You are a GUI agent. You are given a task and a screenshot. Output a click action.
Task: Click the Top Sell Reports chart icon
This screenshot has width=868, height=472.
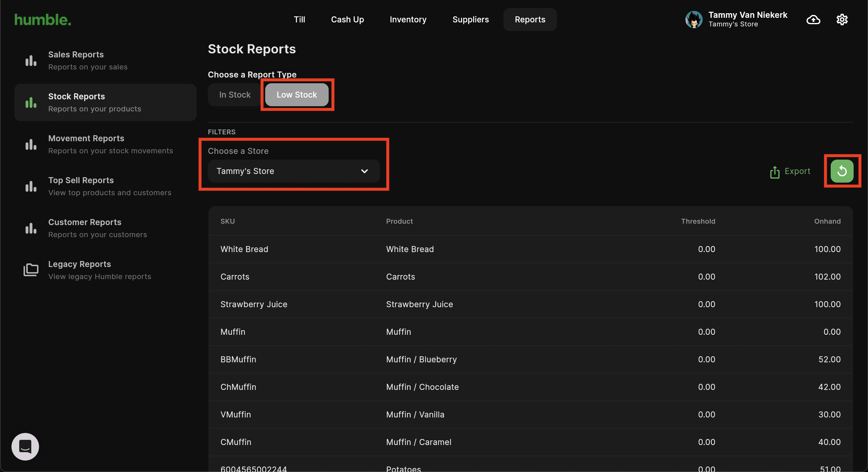coord(31,186)
